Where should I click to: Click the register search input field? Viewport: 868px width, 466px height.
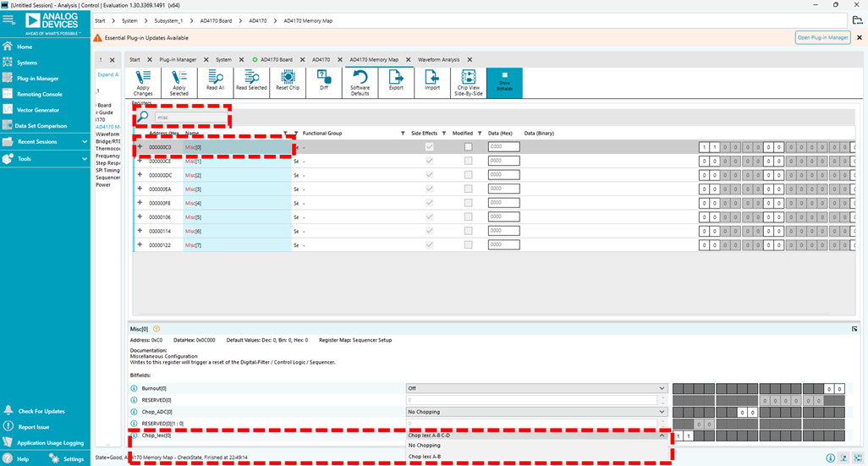(190, 117)
